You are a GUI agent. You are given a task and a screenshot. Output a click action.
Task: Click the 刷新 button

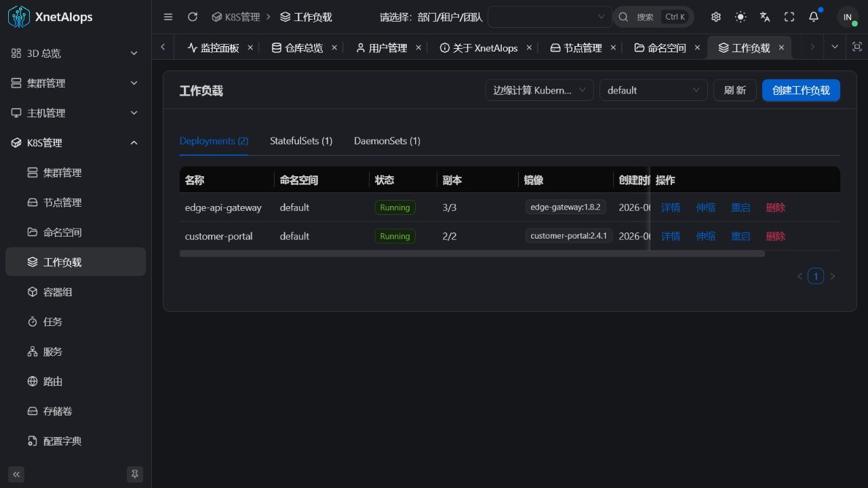[735, 90]
